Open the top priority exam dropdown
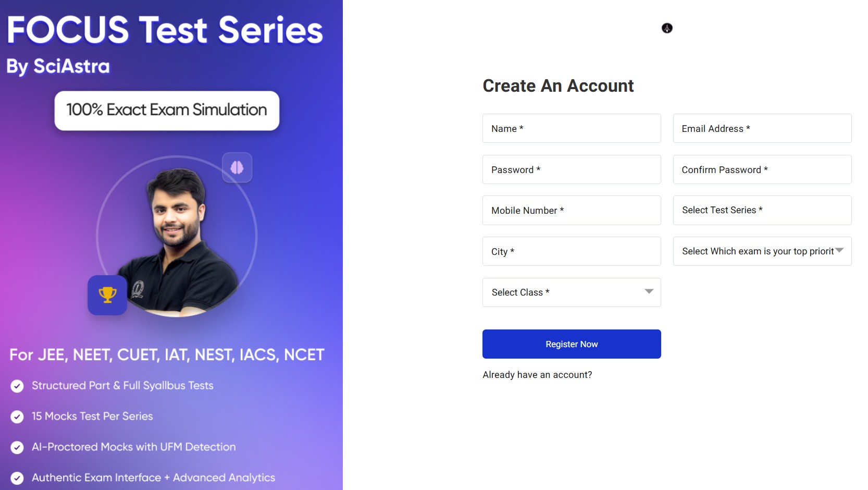The height and width of the screenshot is (490, 868). pos(762,251)
